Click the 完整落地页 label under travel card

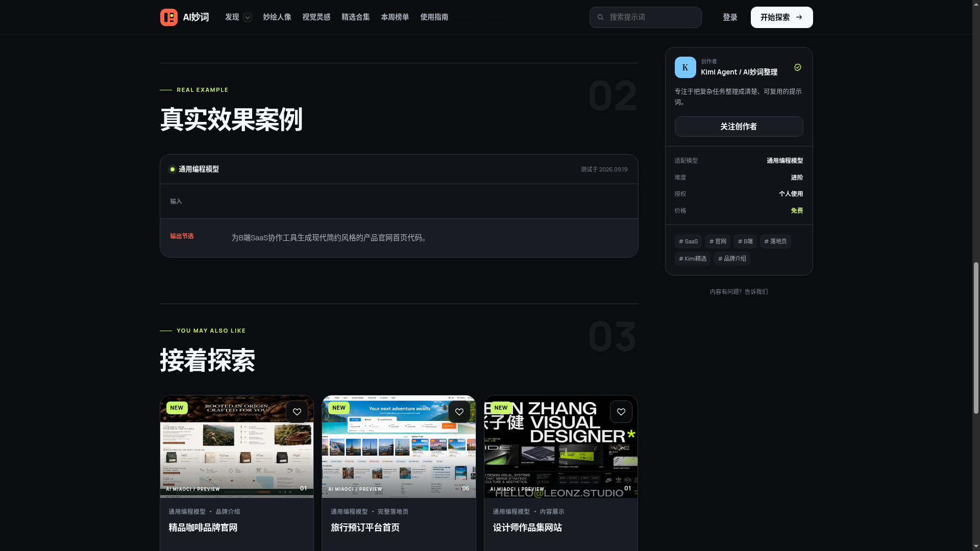tap(393, 512)
